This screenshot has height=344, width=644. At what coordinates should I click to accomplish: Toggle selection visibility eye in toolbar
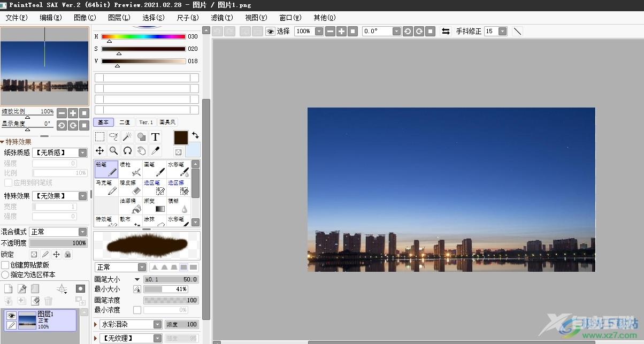pos(270,32)
